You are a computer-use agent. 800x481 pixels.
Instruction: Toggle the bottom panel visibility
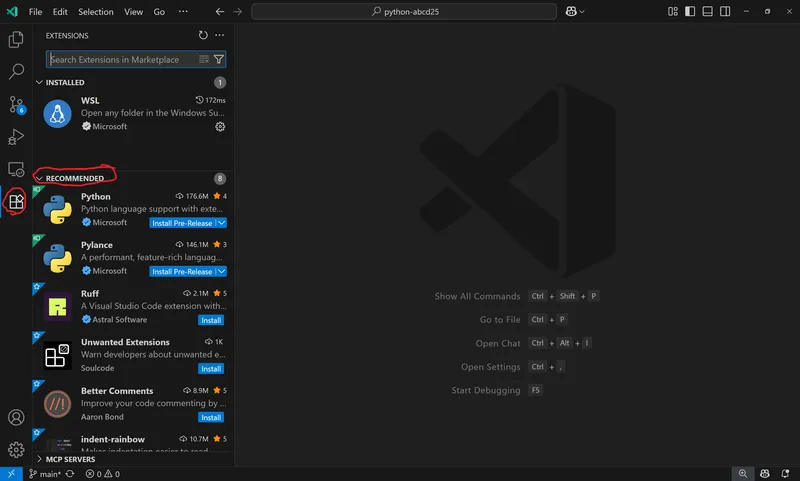[707, 11]
